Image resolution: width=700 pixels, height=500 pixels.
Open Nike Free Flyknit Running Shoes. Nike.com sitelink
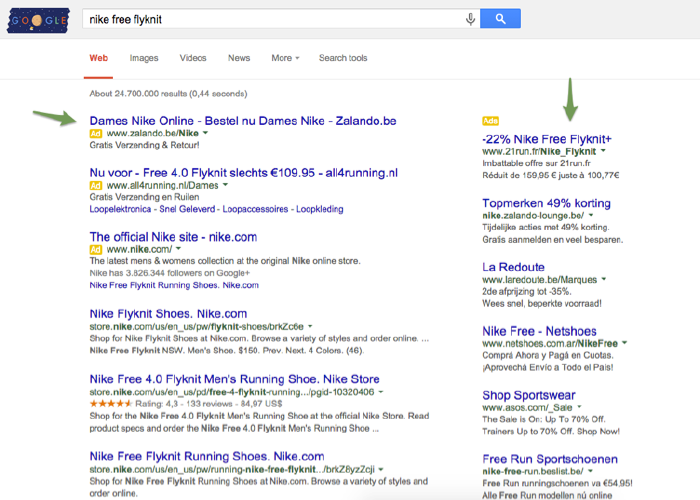(174, 285)
